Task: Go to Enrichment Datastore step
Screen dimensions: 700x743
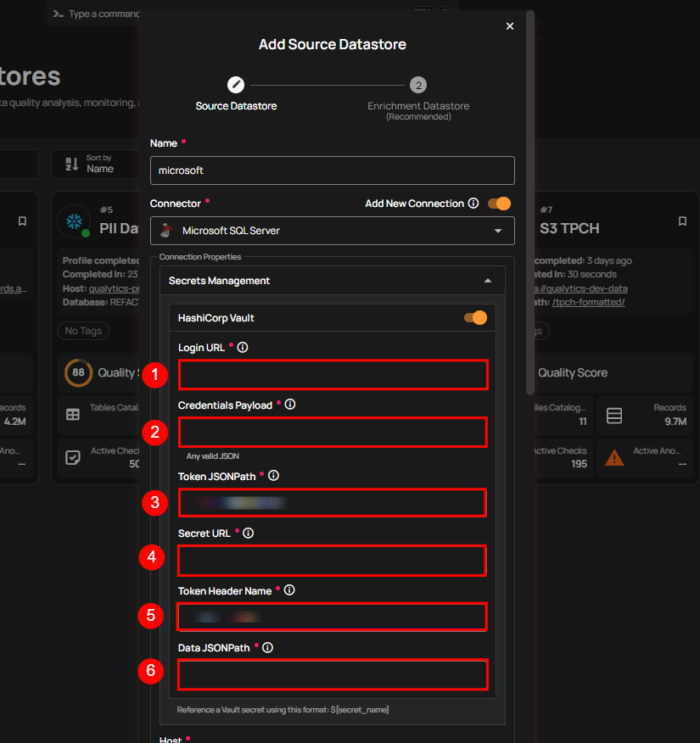Action: click(x=417, y=86)
